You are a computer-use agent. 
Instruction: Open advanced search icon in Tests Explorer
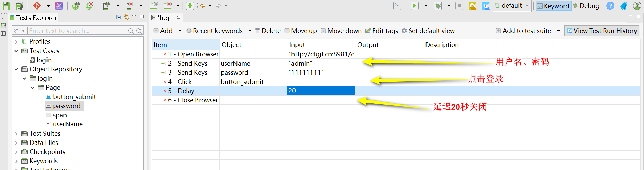point(139,31)
